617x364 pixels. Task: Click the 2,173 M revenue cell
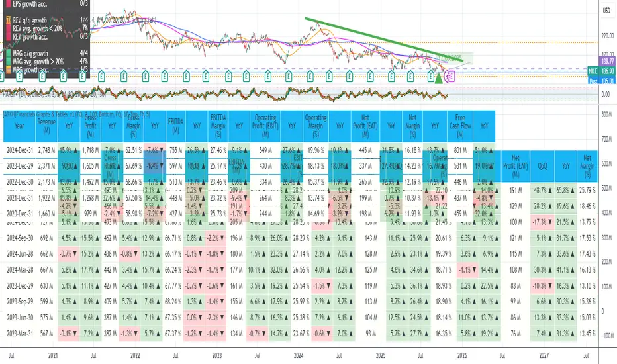pyautogui.click(x=46, y=182)
